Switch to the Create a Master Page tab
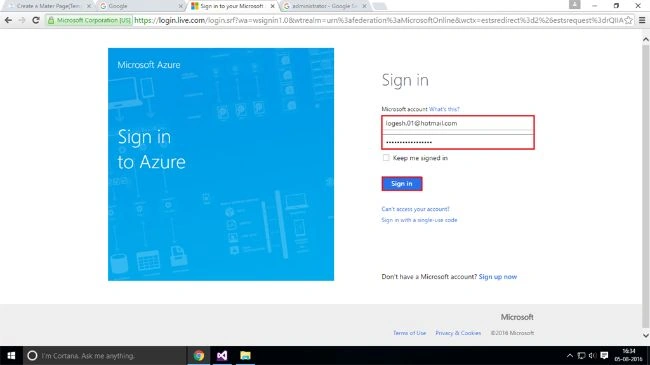 [49, 6]
